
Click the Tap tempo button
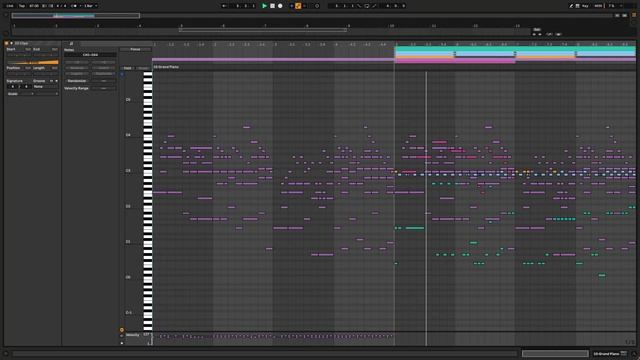(x=22, y=6)
